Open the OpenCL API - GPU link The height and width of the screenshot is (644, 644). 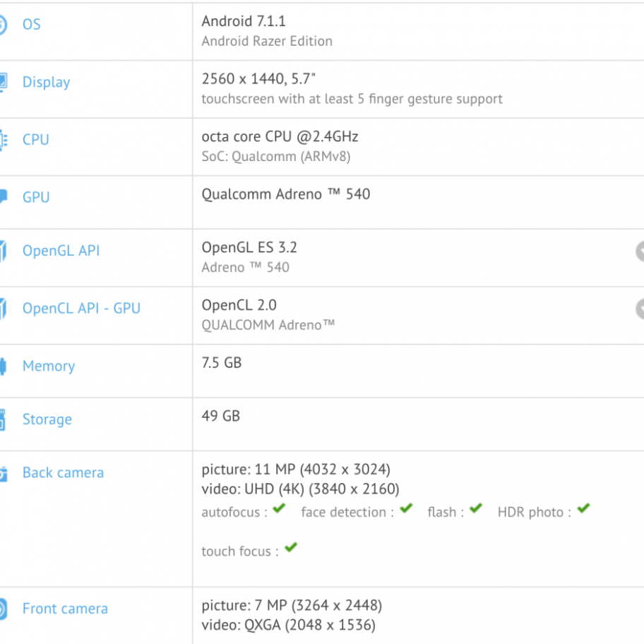pos(81,309)
